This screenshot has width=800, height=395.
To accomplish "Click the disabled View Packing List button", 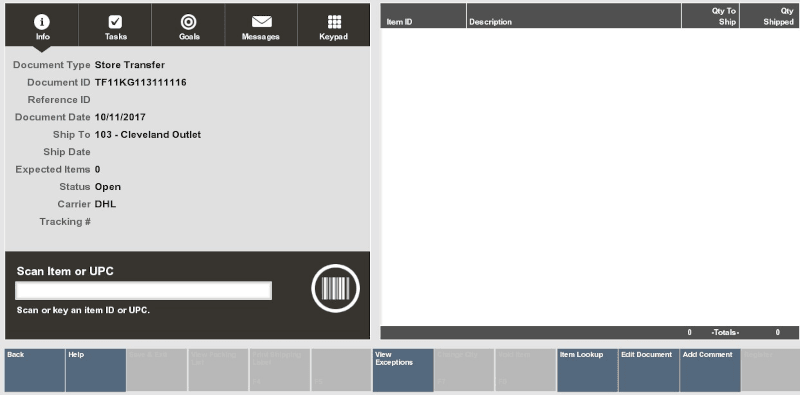I will (x=218, y=371).
